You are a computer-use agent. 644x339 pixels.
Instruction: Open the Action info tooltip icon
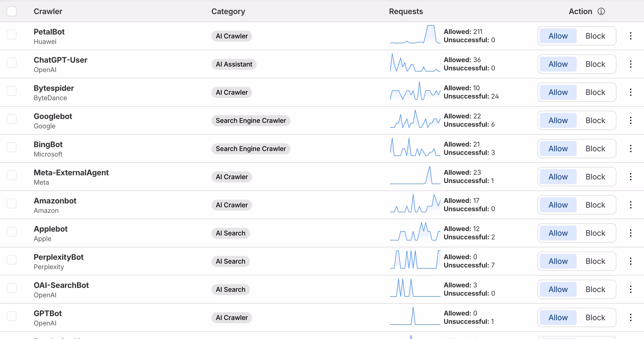click(601, 11)
